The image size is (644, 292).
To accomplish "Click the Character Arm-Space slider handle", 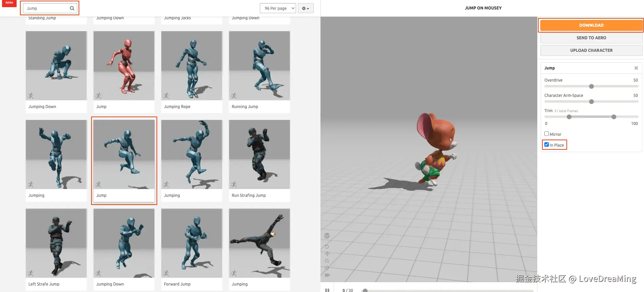I will tap(591, 102).
